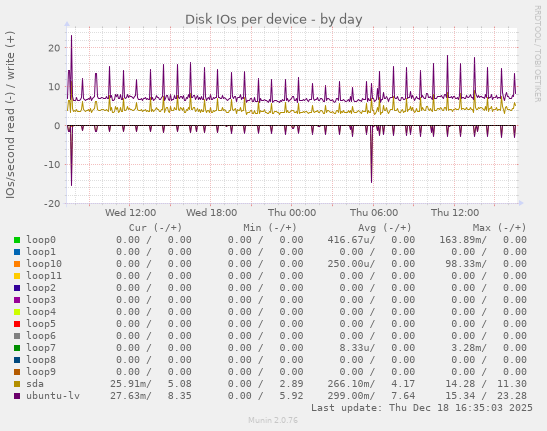Click the ubuntu-lv dark purple legend swatch
Screen dimensions: 547x431
pyautogui.click(x=17, y=396)
